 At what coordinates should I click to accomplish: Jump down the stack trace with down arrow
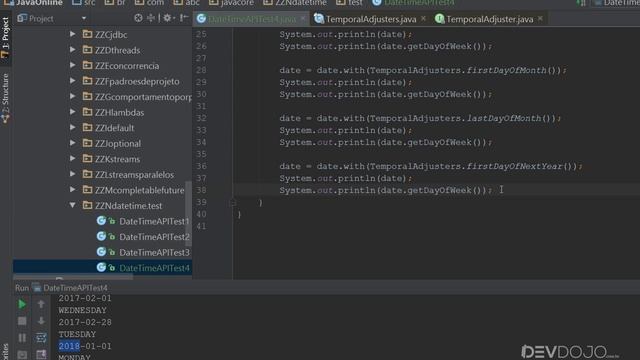[41, 321]
